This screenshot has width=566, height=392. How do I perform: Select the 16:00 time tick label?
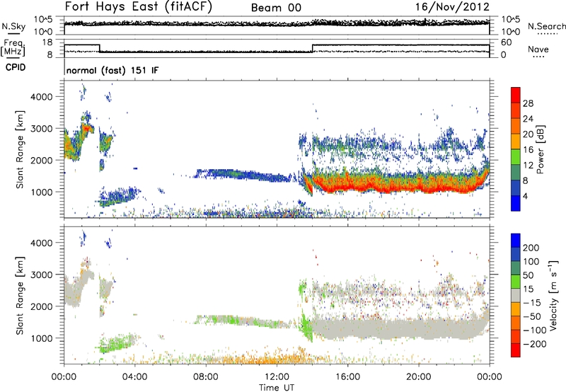pyautogui.click(x=347, y=377)
